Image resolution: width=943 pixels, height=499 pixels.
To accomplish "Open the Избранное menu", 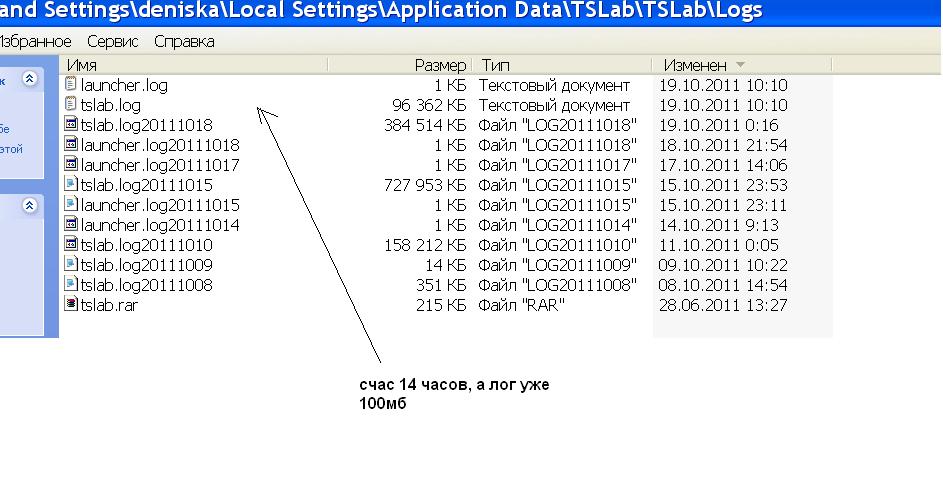I will tap(36, 42).
